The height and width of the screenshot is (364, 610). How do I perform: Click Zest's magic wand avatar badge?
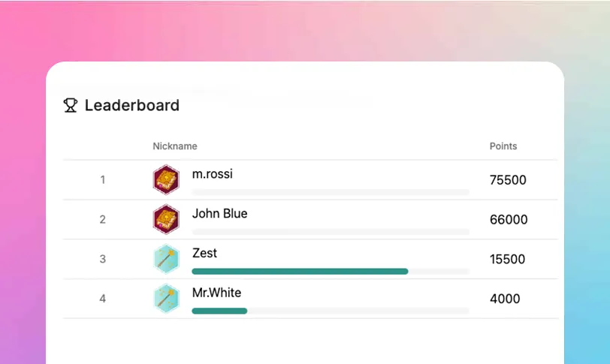166,259
